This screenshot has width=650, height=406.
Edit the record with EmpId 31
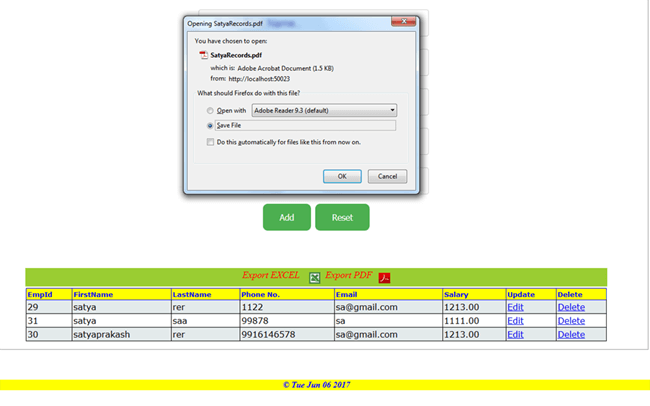[x=515, y=321]
